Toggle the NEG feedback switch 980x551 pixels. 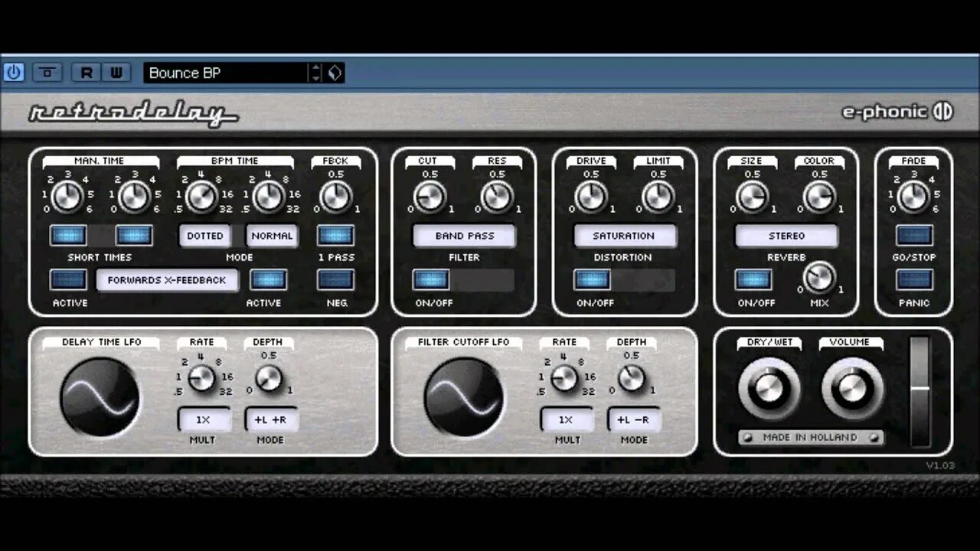[336, 279]
